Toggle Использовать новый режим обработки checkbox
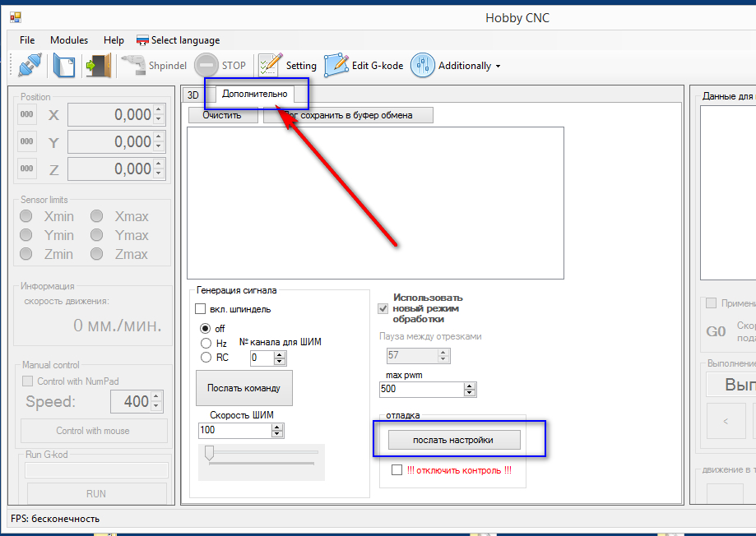The width and height of the screenshot is (756, 536). pyautogui.click(x=383, y=308)
